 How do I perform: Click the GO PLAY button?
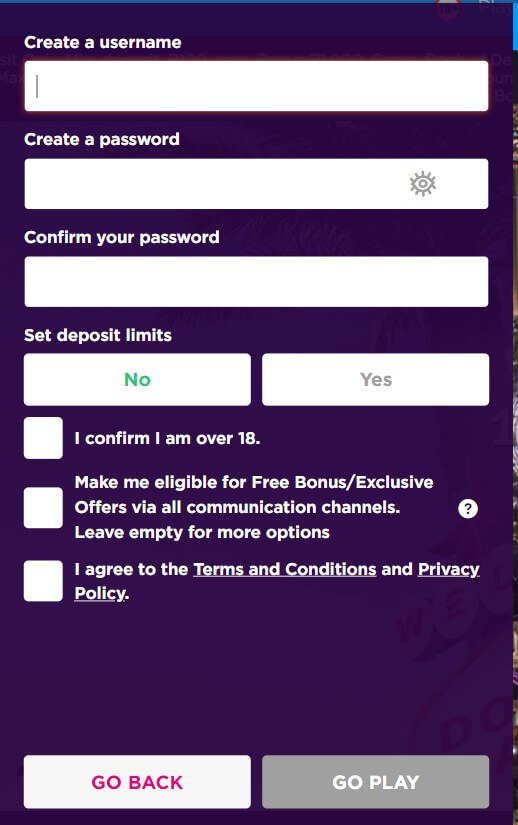[375, 782]
